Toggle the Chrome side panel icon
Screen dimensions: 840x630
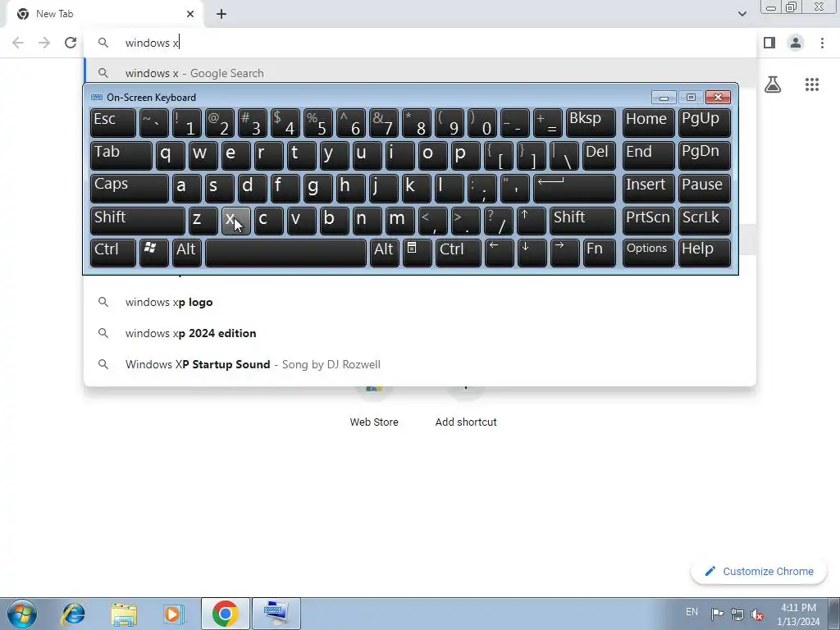pyautogui.click(x=769, y=43)
